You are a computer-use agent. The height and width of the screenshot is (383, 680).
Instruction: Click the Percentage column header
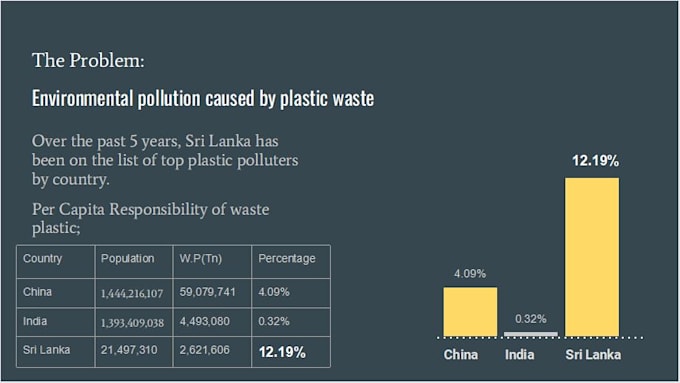(291, 262)
